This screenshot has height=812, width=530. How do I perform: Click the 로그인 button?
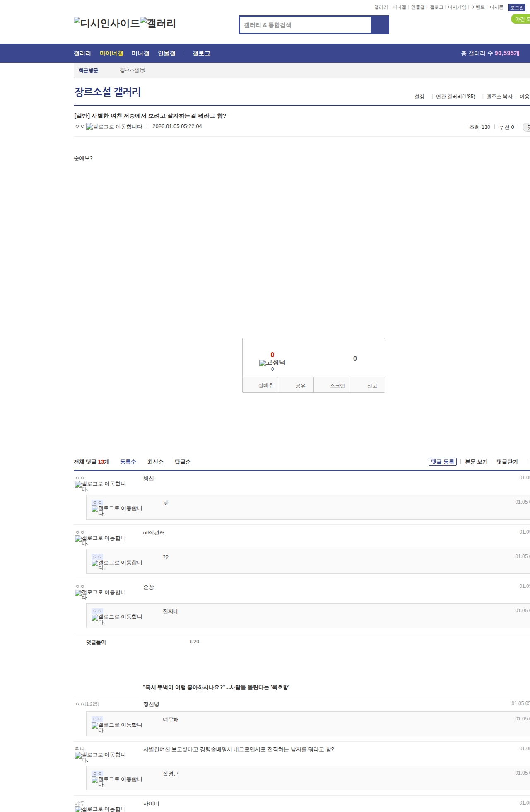(x=517, y=7)
